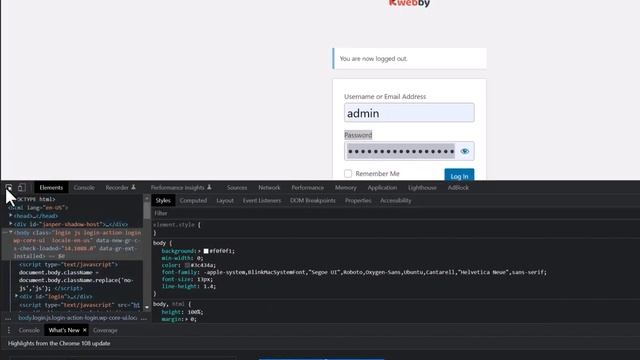Switch to the Memory tab
This screenshot has width=640, height=360.
346,188
